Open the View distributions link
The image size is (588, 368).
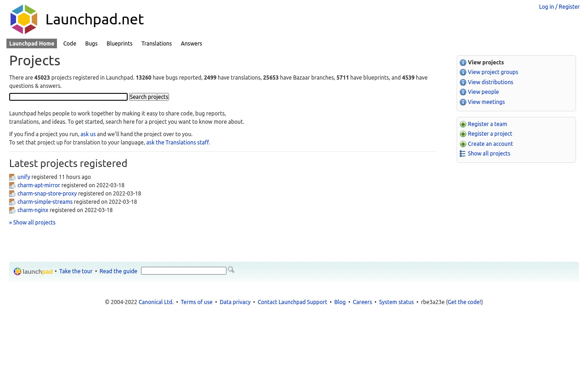(491, 82)
